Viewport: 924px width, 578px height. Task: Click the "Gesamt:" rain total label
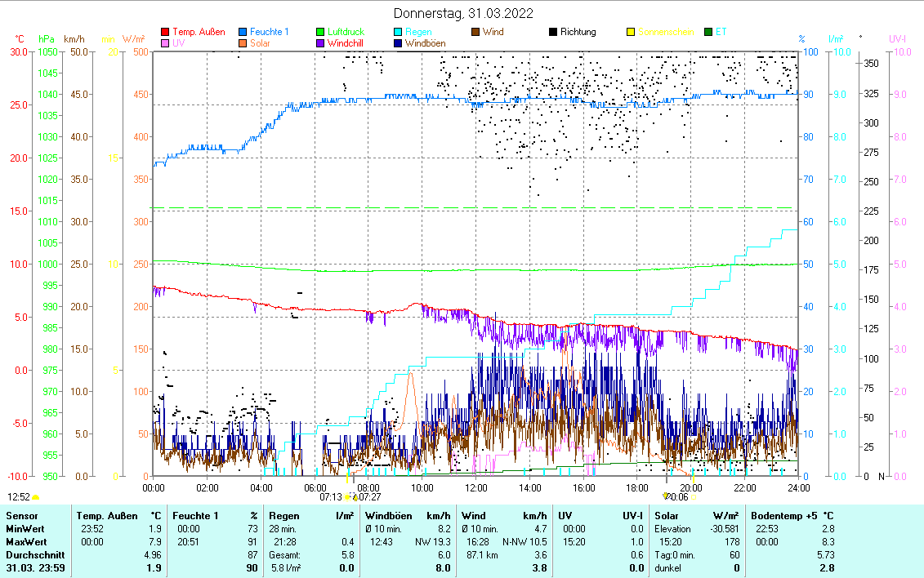point(284,555)
